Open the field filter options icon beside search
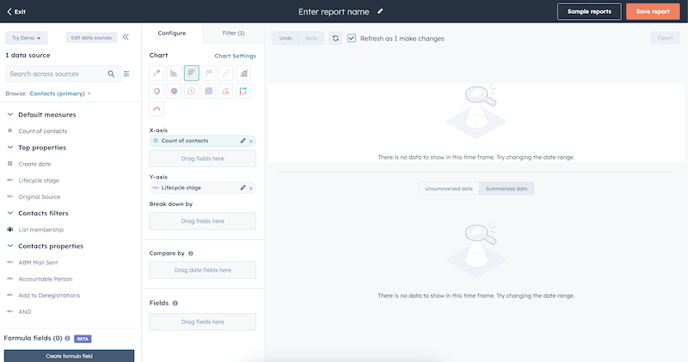The image size is (688, 362). [126, 74]
